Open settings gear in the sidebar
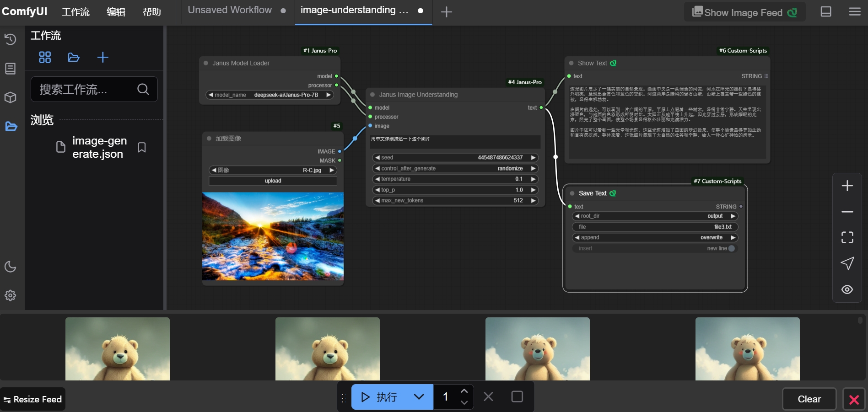 pos(10,295)
